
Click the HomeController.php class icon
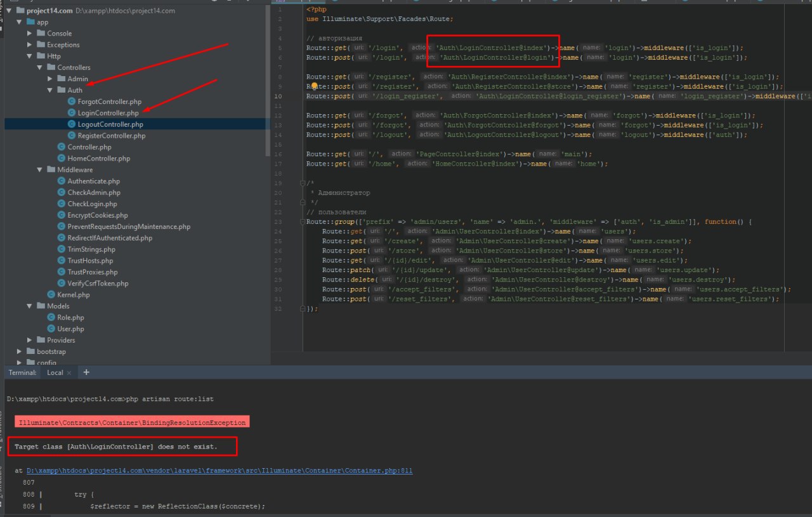tap(62, 159)
